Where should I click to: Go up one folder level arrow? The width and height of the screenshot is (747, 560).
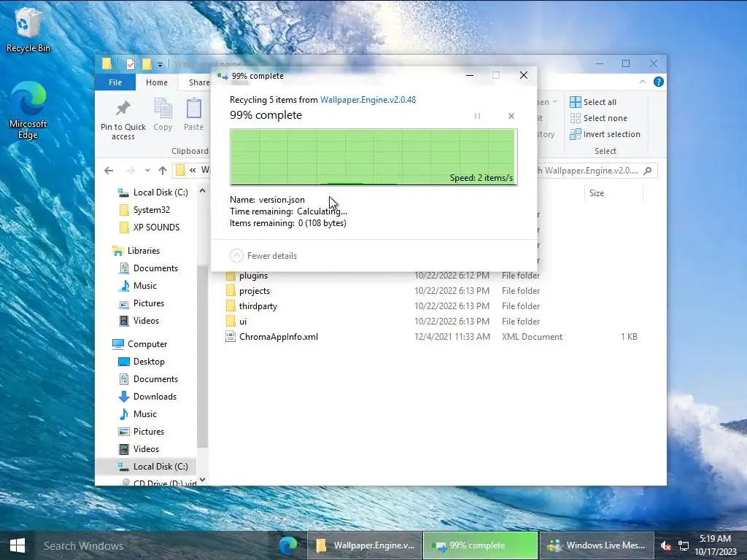point(163,171)
